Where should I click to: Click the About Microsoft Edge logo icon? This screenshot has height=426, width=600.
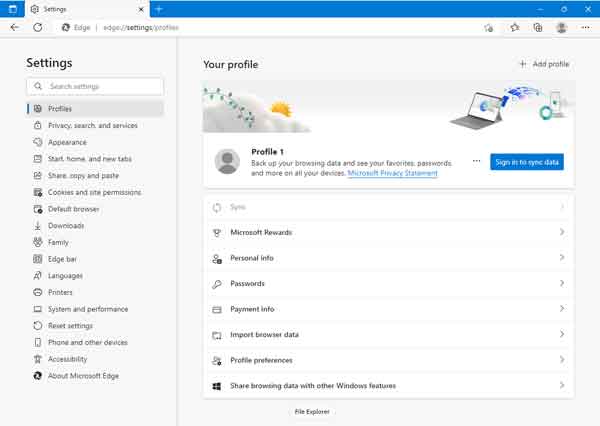pyautogui.click(x=38, y=376)
